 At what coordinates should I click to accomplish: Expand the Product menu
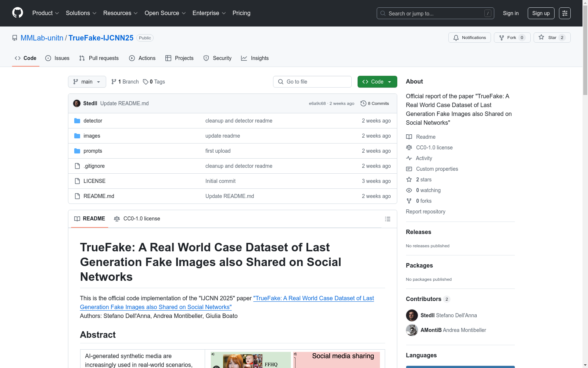(46, 13)
